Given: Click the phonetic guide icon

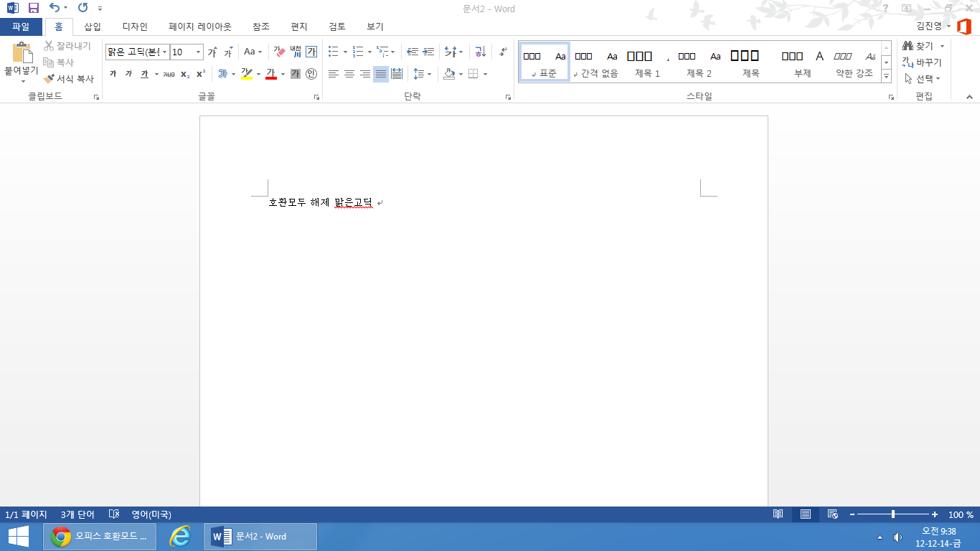Looking at the screenshot, I should 296,52.
